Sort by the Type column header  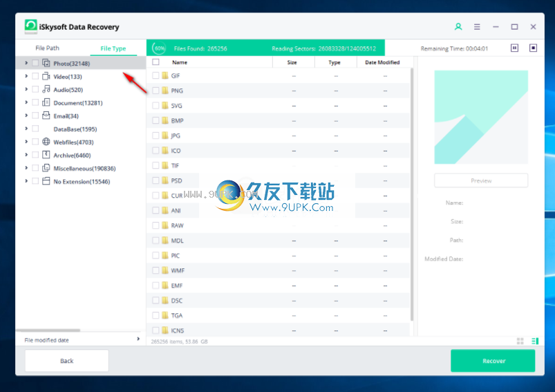(334, 62)
